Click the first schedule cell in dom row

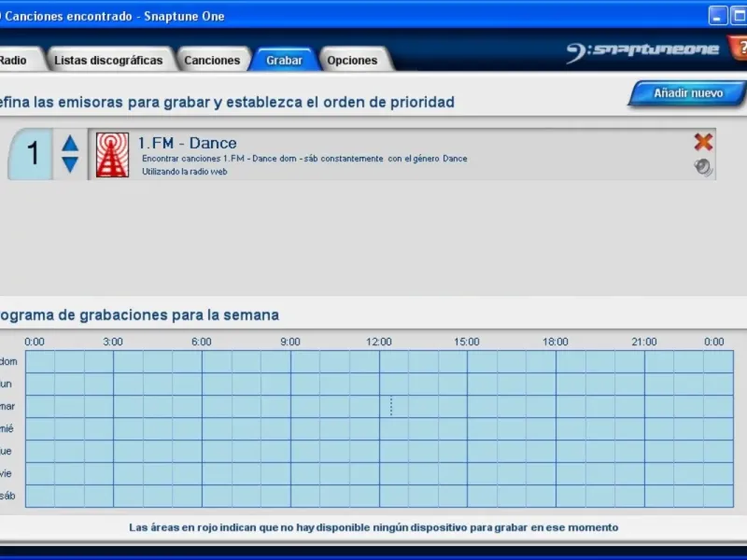[x=40, y=362]
